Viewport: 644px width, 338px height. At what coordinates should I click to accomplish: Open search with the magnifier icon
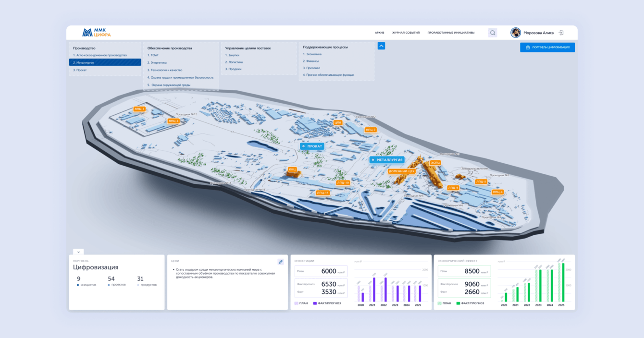click(493, 33)
